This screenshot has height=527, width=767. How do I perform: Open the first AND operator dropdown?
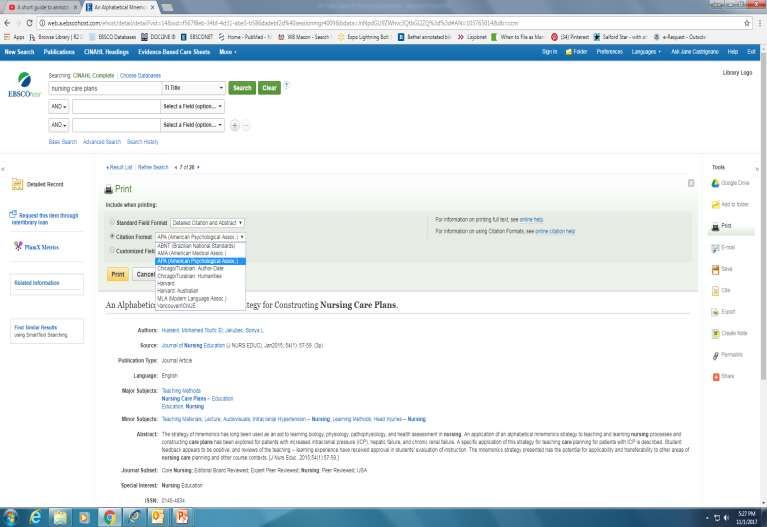[59, 107]
